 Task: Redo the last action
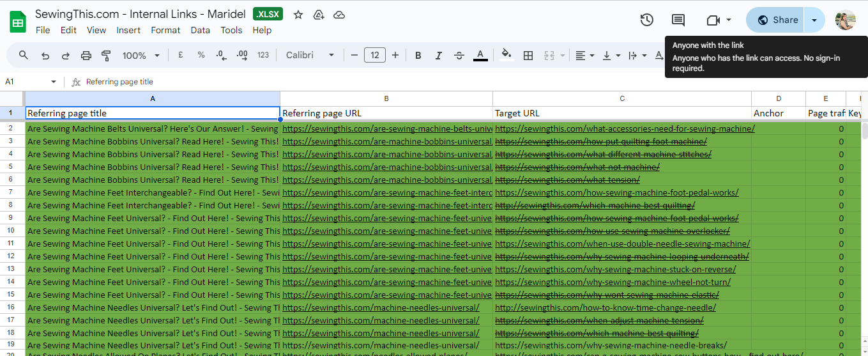click(65, 56)
